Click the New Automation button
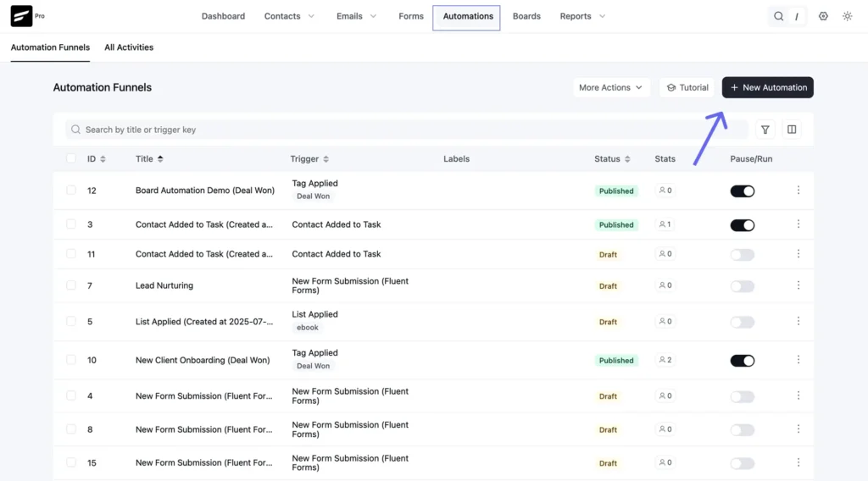The image size is (868, 481). (768, 87)
